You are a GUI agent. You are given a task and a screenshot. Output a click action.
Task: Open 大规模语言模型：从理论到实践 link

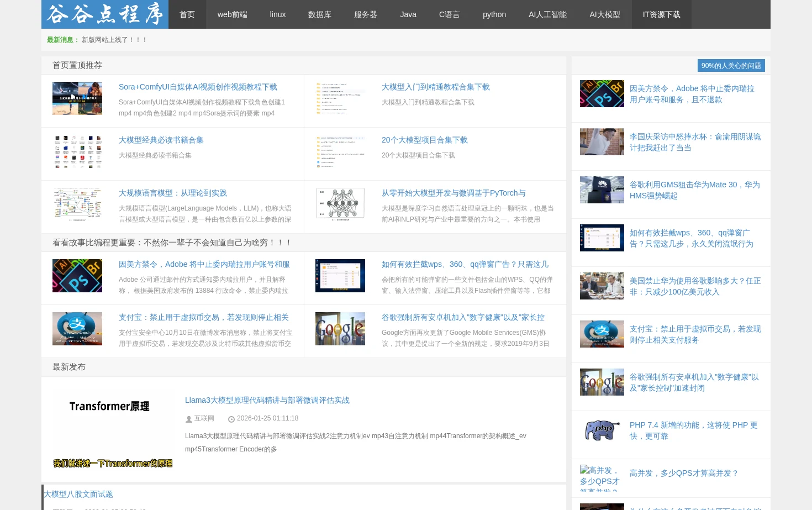tap(173, 193)
